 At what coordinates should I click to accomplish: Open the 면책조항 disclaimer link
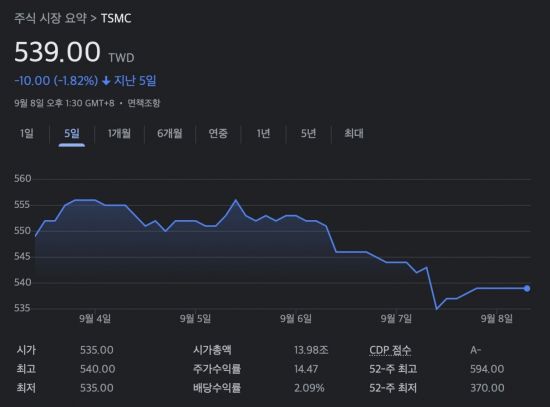pos(144,103)
